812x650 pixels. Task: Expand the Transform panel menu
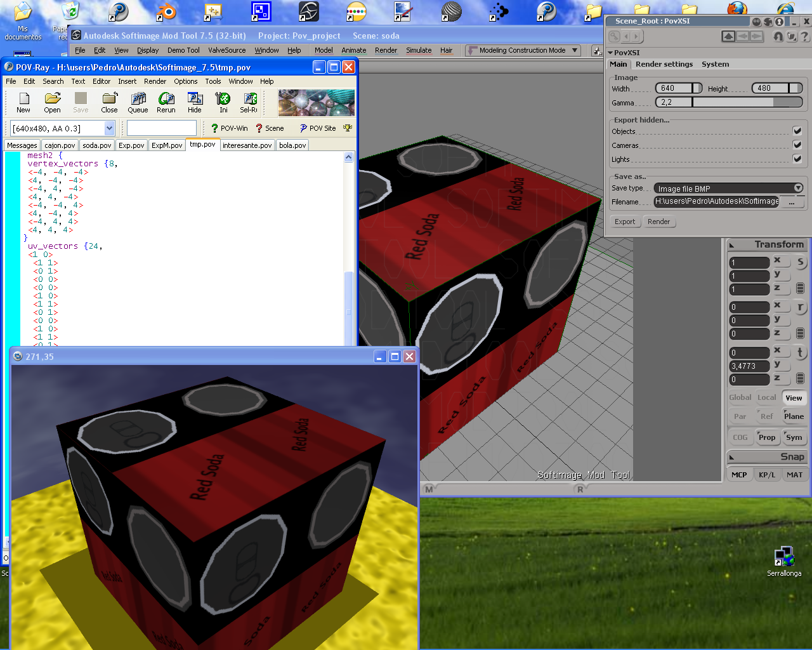tap(731, 245)
